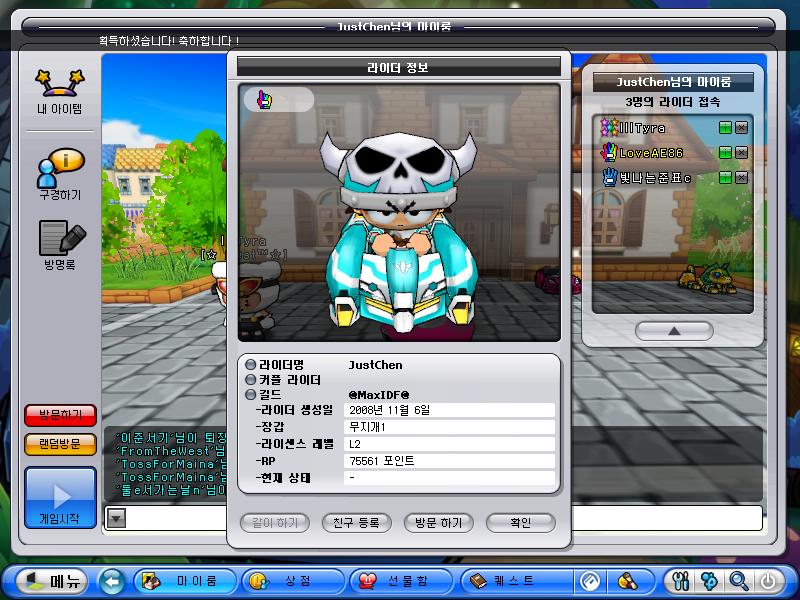Click the blue glove icon beside 빛나는준표c
This screenshot has height=600, width=800.
(x=609, y=178)
